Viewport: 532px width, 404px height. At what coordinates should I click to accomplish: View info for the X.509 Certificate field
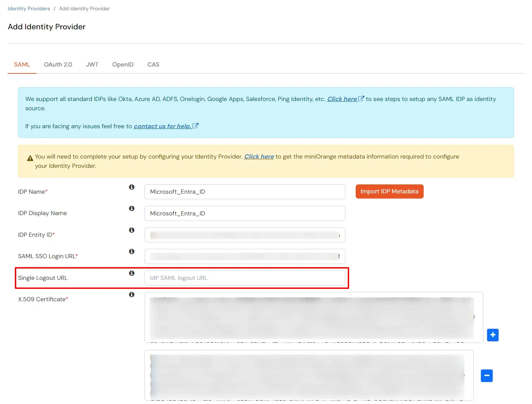[x=131, y=294]
